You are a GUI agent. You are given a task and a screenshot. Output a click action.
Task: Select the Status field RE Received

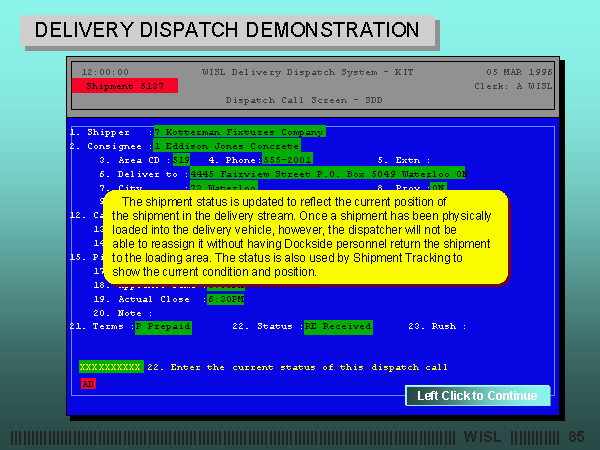pos(338,326)
